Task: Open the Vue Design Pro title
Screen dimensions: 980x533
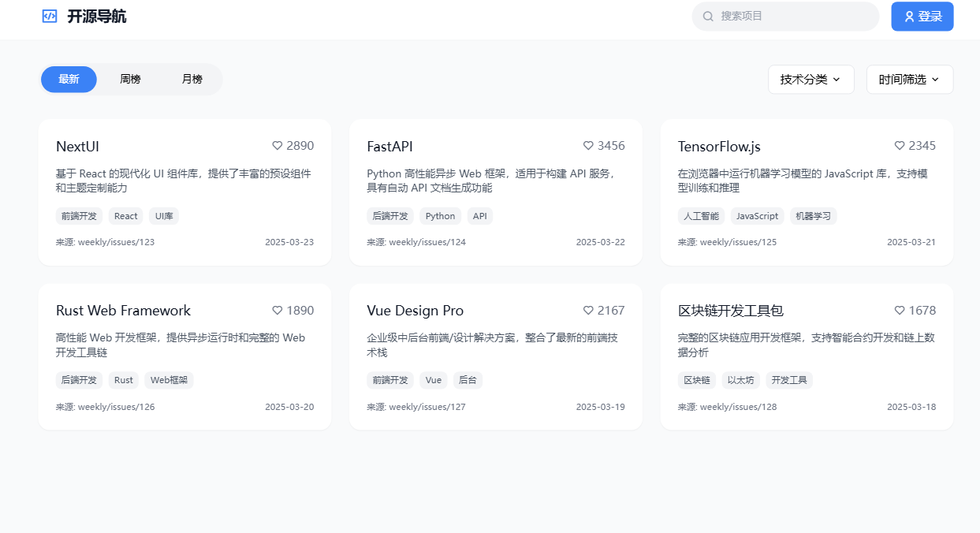Action: (415, 311)
